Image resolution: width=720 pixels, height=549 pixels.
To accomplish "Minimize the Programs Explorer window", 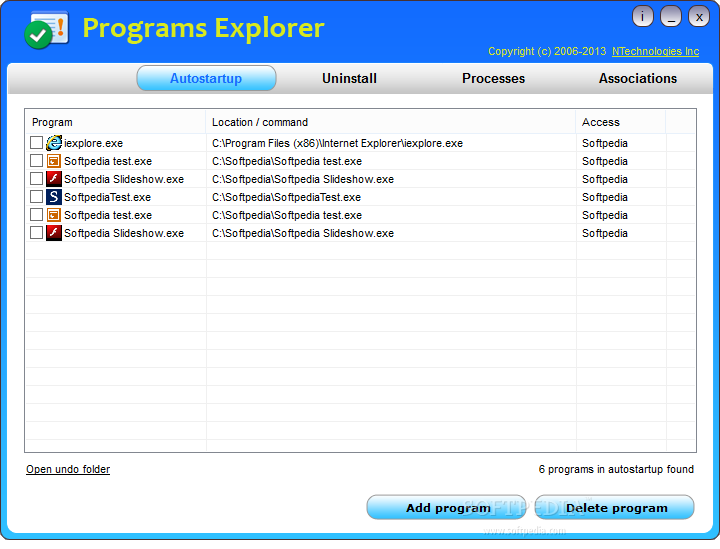I will [x=670, y=17].
